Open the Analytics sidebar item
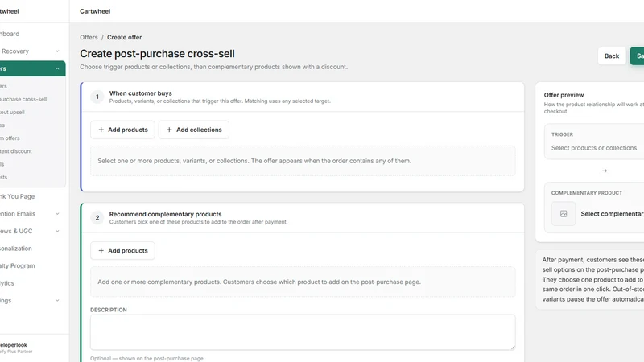Screen dimensions: 644x362 pyautogui.click(x=7, y=283)
